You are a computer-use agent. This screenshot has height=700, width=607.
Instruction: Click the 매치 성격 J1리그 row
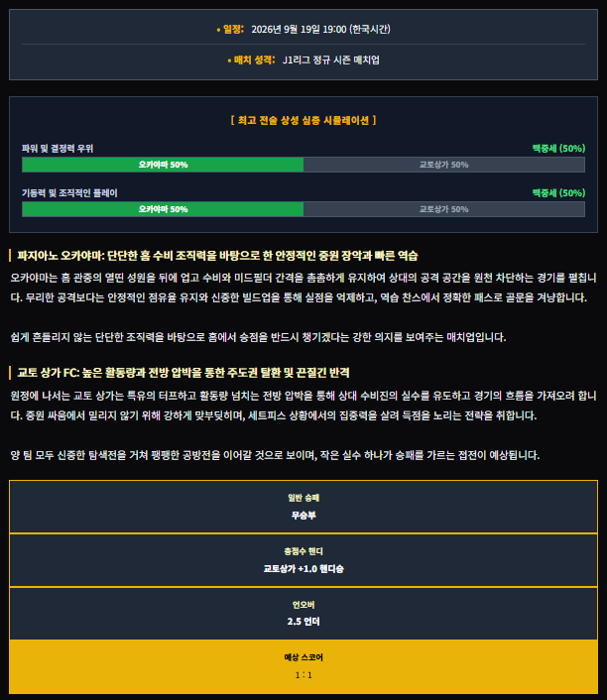pos(303,60)
